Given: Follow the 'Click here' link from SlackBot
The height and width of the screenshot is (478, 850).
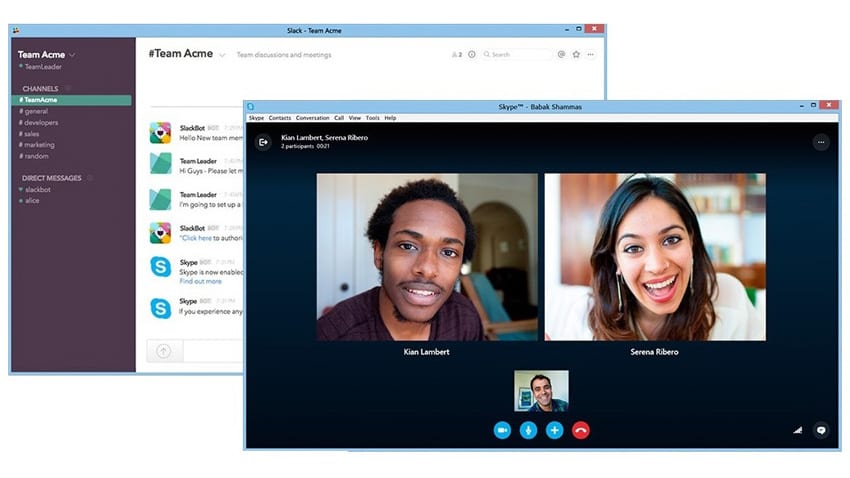Looking at the screenshot, I should click(196, 238).
